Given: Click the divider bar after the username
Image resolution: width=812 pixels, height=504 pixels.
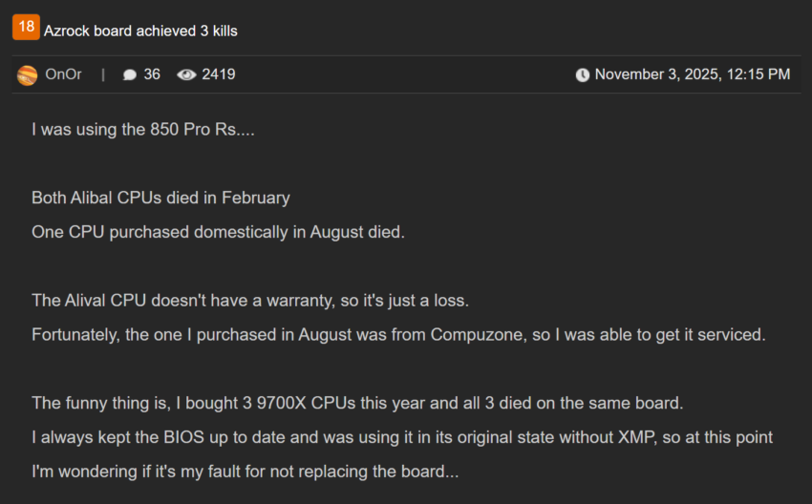Looking at the screenshot, I should pos(103,74).
